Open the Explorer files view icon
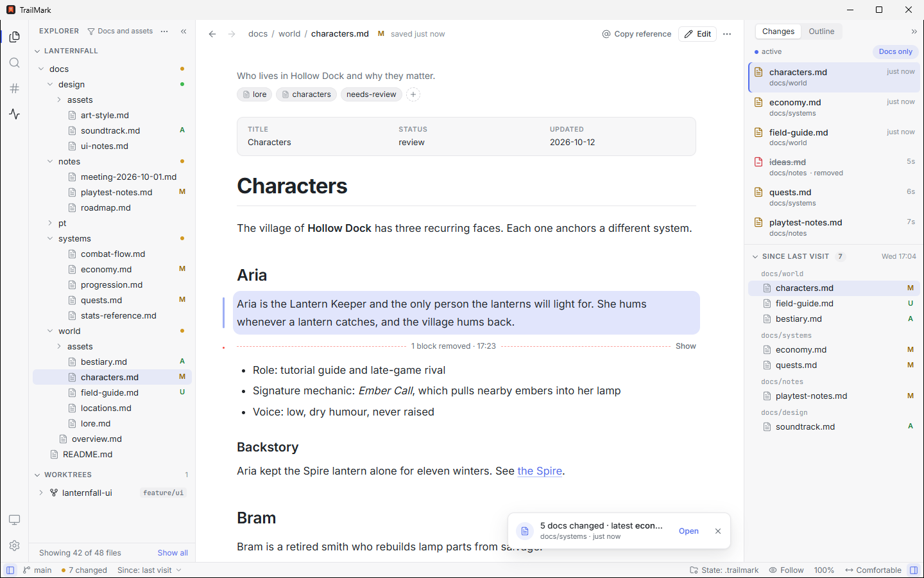 15,37
